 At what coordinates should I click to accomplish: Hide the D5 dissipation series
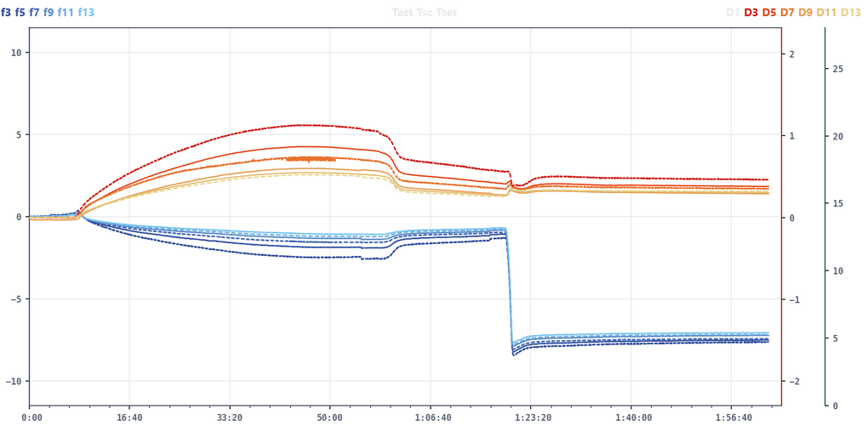click(x=769, y=12)
